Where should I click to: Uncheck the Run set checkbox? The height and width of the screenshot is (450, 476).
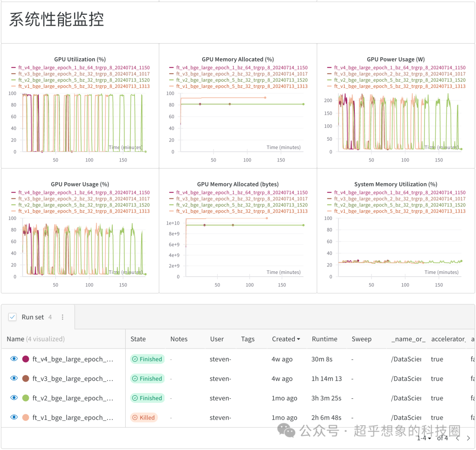coord(12,316)
